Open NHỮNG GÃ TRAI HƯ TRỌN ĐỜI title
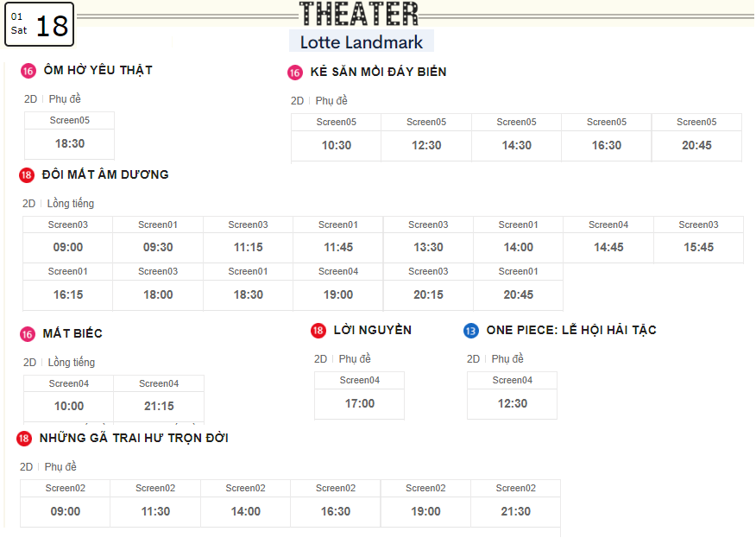Viewport: 756px width, 544px height. (x=134, y=438)
